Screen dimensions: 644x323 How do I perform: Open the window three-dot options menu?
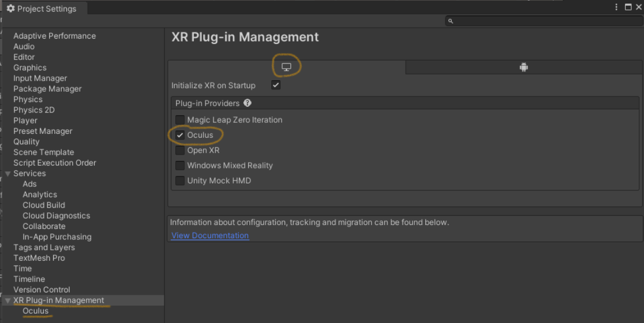pos(616,7)
